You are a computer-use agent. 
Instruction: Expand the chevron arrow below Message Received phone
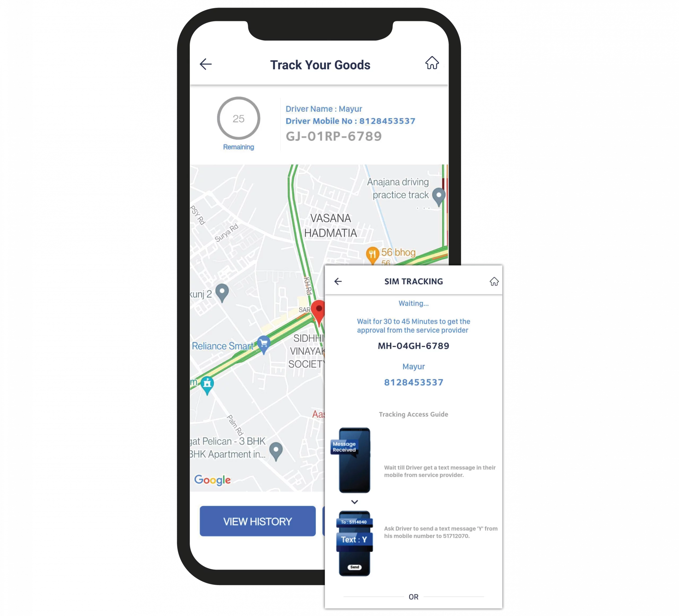click(x=355, y=501)
